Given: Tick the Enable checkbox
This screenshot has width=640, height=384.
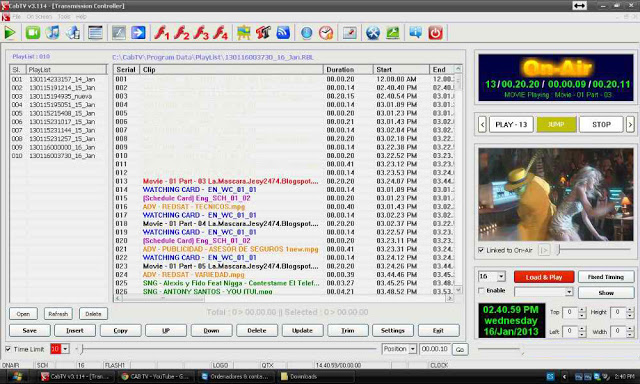Looking at the screenshot, I should 481,291.
